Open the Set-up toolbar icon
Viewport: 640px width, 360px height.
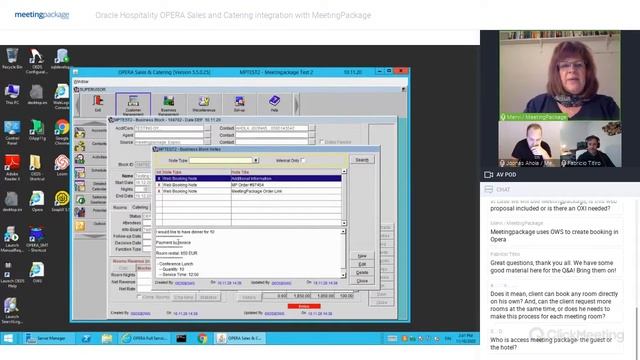[239, 104]
